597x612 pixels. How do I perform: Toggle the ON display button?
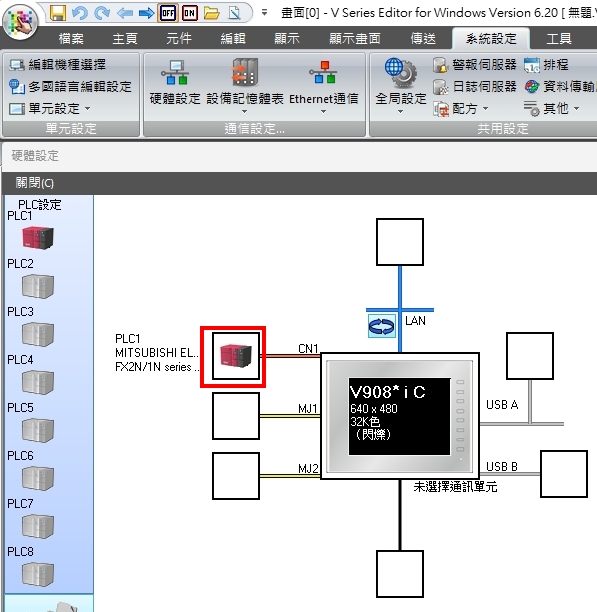coord(190,13)
